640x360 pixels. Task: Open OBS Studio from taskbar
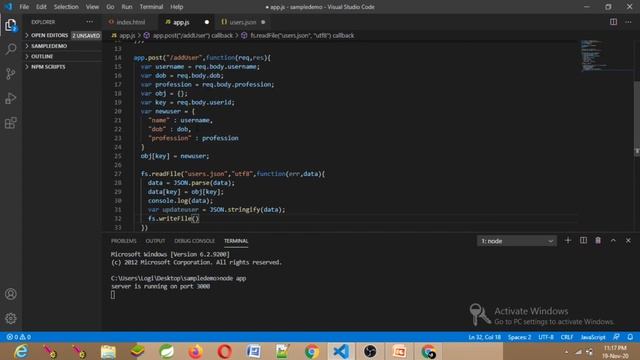coord(370,351)
